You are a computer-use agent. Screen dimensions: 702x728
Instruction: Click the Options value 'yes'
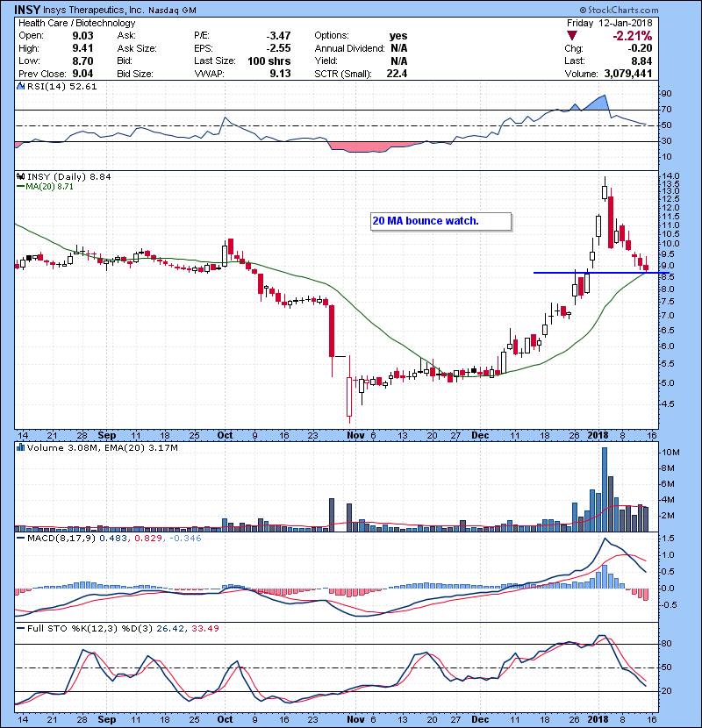398,36
